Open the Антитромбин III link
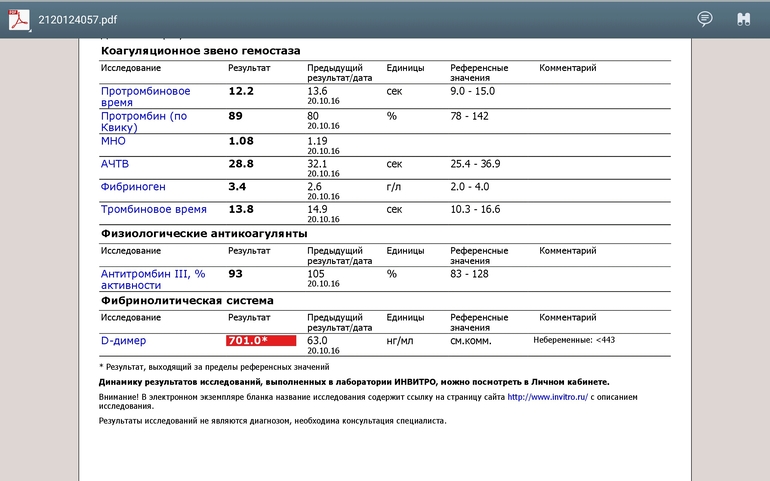The width and height of the screenshot is (770, 481). pyautogui.click(x=152, y=278)
